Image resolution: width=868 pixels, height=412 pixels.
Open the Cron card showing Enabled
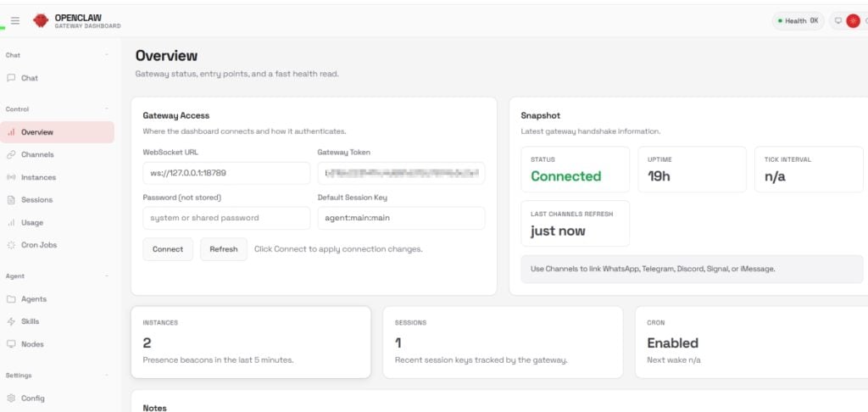(x=752, y=342)
